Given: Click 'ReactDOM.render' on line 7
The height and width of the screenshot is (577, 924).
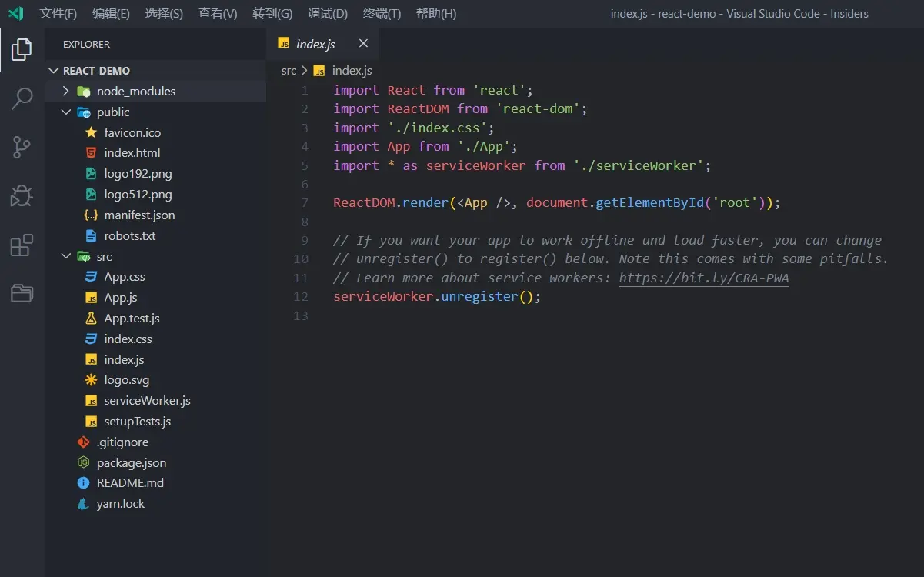Looking at the screenshot, I should 391,203.
